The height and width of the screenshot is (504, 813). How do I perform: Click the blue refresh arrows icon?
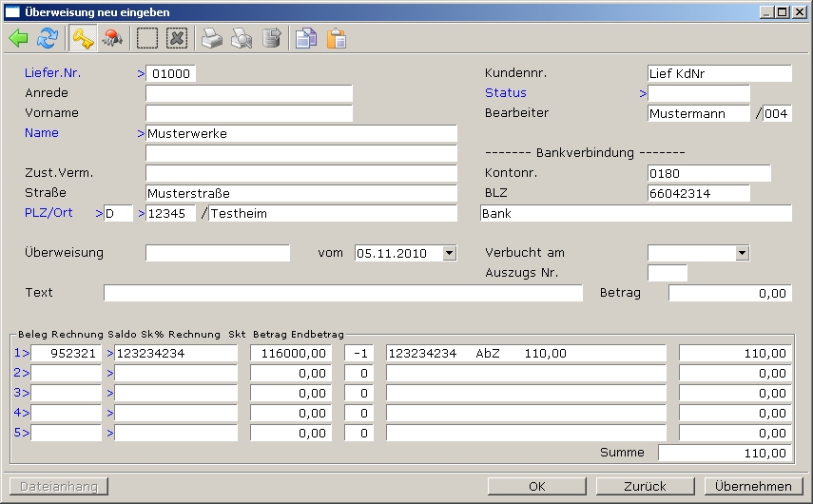[x=47, y=39]
